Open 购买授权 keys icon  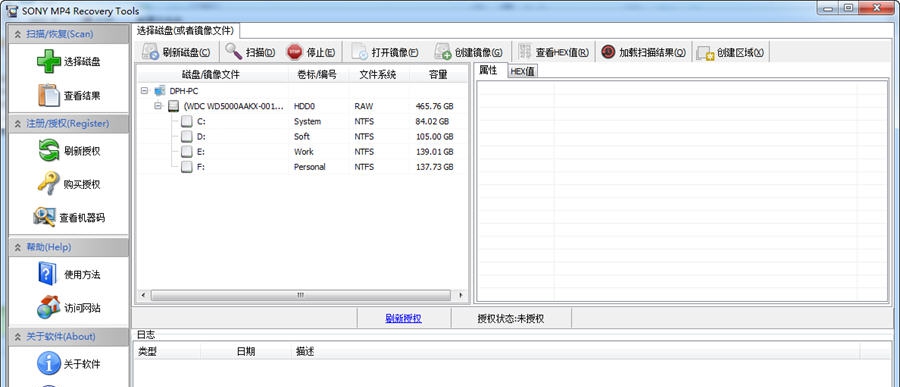tap(49, 184)
